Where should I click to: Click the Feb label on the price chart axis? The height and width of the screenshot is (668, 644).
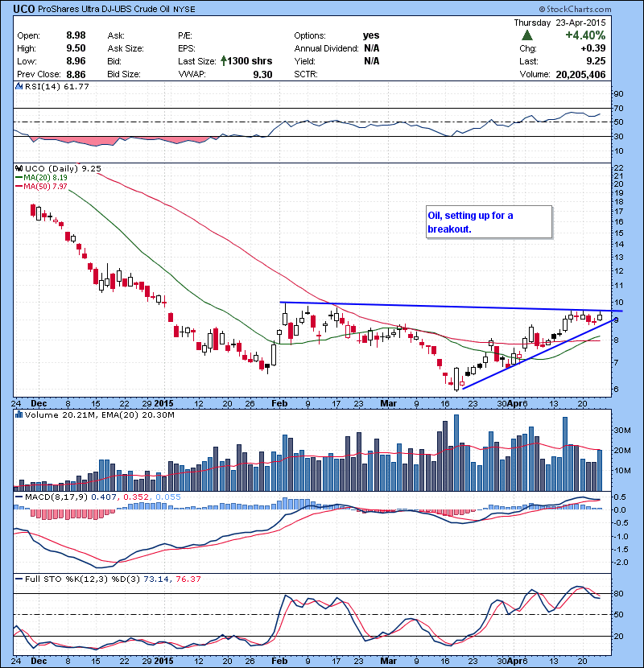pos(279,403)
